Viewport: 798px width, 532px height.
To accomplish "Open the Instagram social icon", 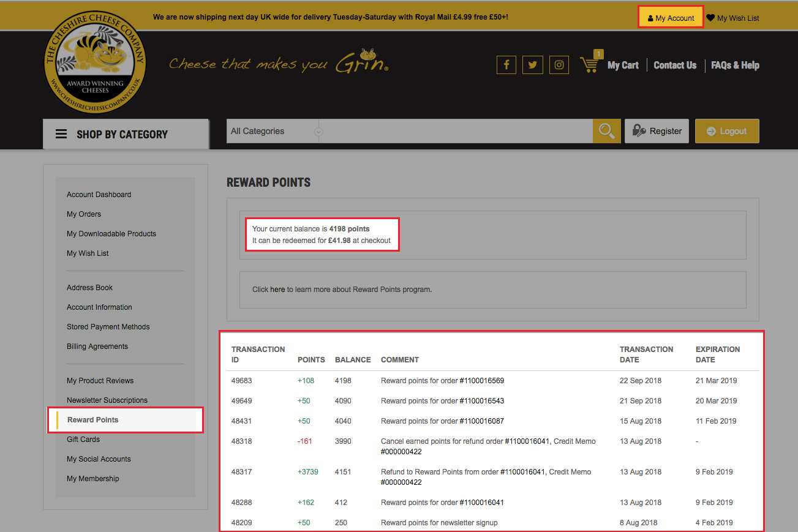I will (559, 65).
